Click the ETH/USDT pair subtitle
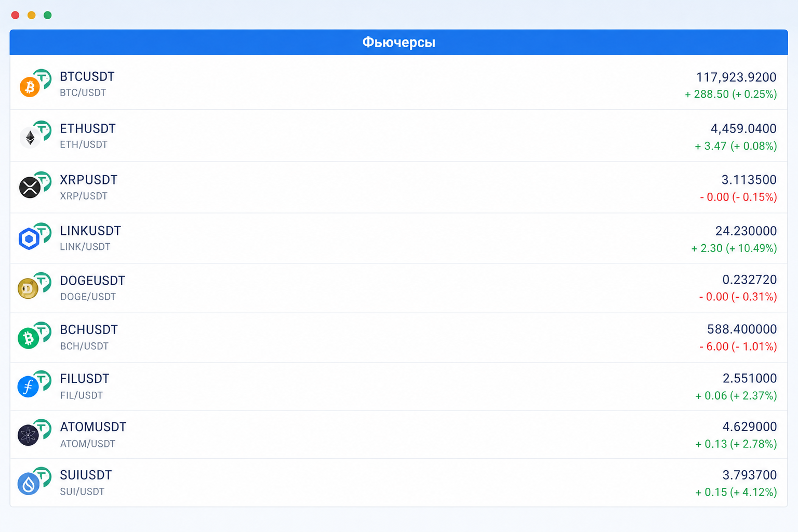 point(84,144)
